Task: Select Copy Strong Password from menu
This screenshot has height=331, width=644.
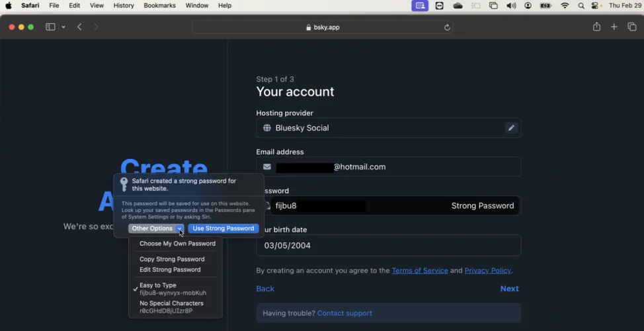Action: pos(172,259)
